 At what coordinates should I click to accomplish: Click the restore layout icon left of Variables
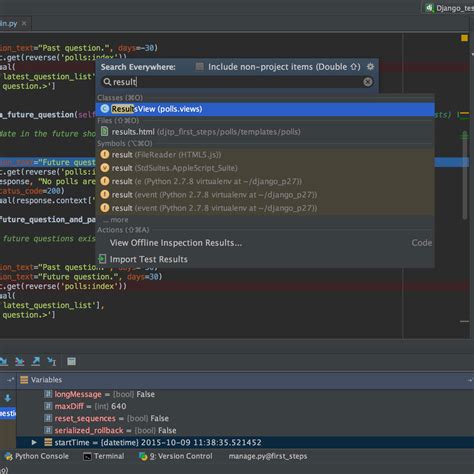pos(10,380)
